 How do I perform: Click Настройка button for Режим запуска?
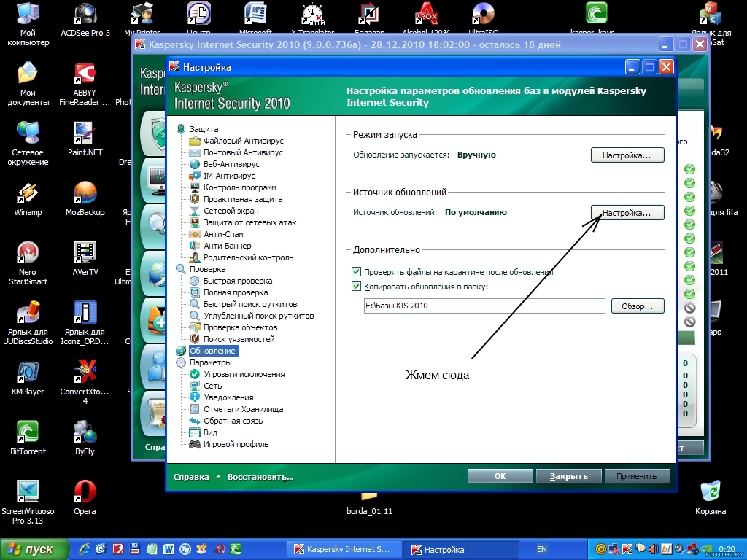pos(627,155)
